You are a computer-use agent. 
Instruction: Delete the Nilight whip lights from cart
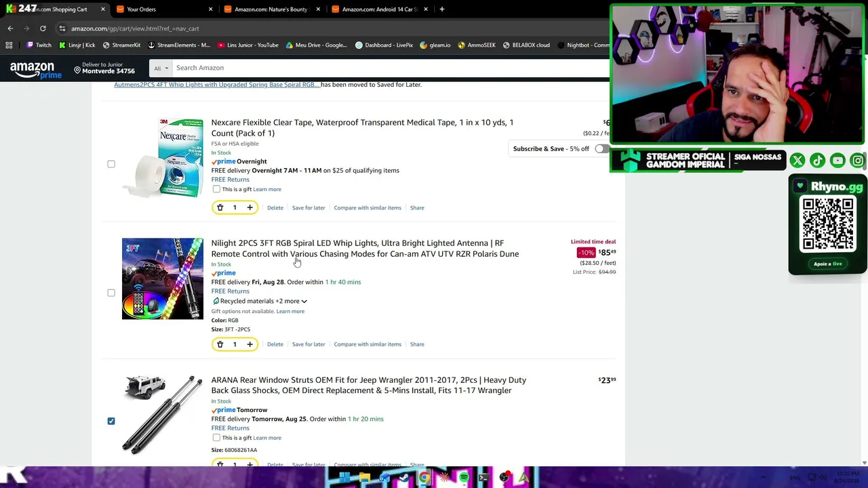(275, 344)
